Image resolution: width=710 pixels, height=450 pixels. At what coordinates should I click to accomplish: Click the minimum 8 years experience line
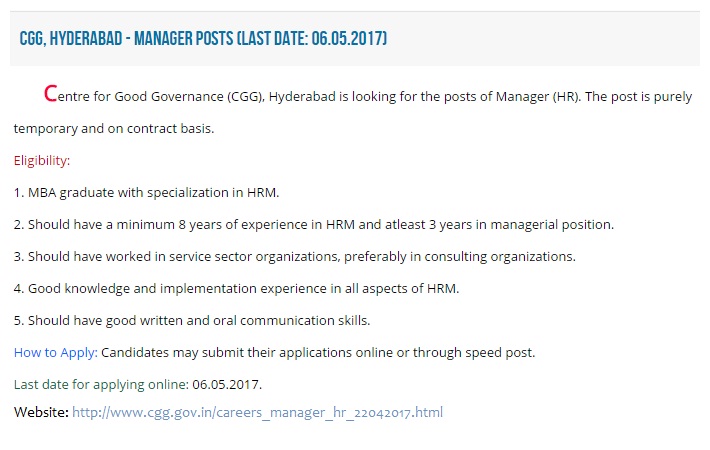pyautogui.click(x=314, y=225)
